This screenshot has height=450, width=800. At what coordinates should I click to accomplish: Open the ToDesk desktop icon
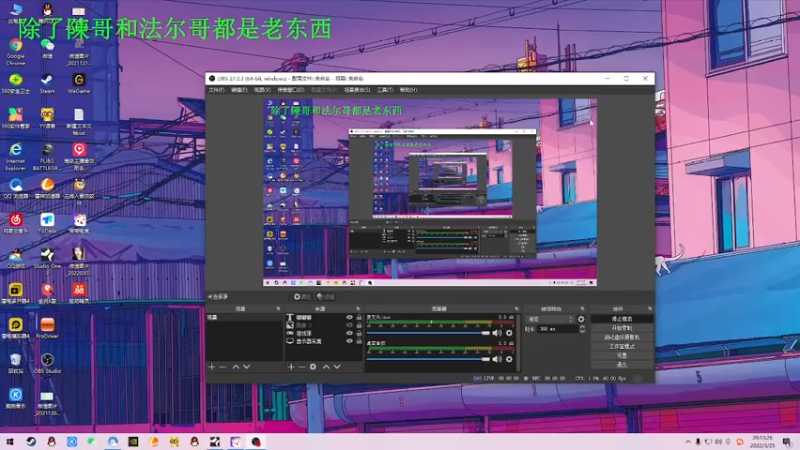point(47,223)
